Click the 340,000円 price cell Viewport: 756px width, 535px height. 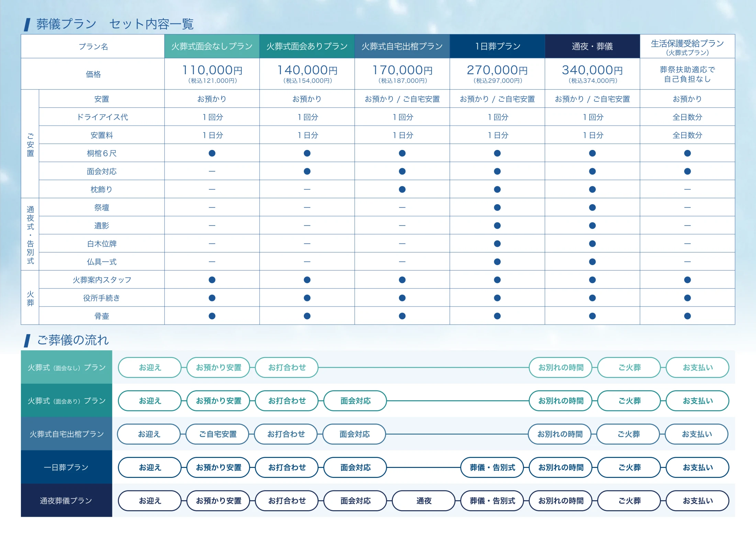click(592, 74)
